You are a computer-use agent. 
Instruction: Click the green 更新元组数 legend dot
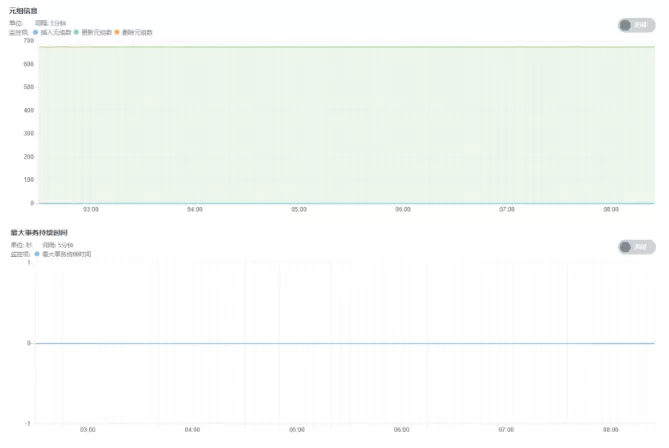[77, 32]
